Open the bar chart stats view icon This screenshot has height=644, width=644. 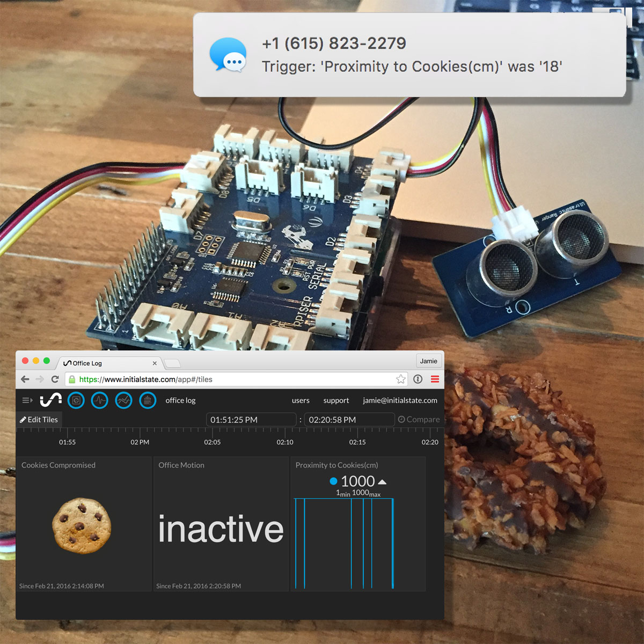tap(148, 400)
